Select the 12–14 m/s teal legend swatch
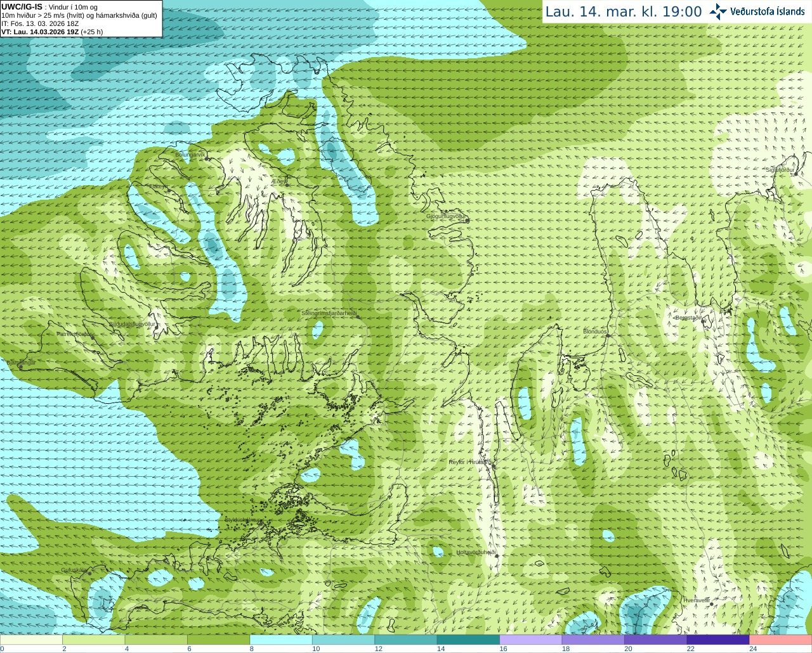Image resolution: width=812 pixels, height=653 pixels. pos(406,640)
